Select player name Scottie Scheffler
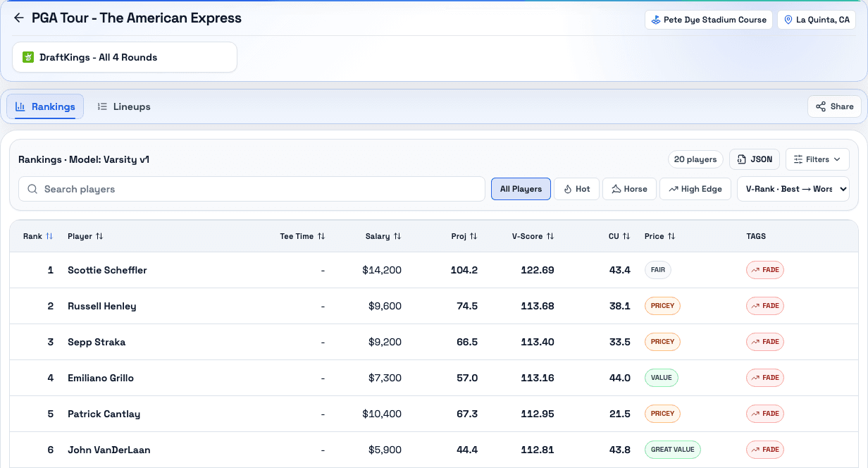The height and width of the screenshot is (468, 868). pyautogui.click(x=107, y=270)
